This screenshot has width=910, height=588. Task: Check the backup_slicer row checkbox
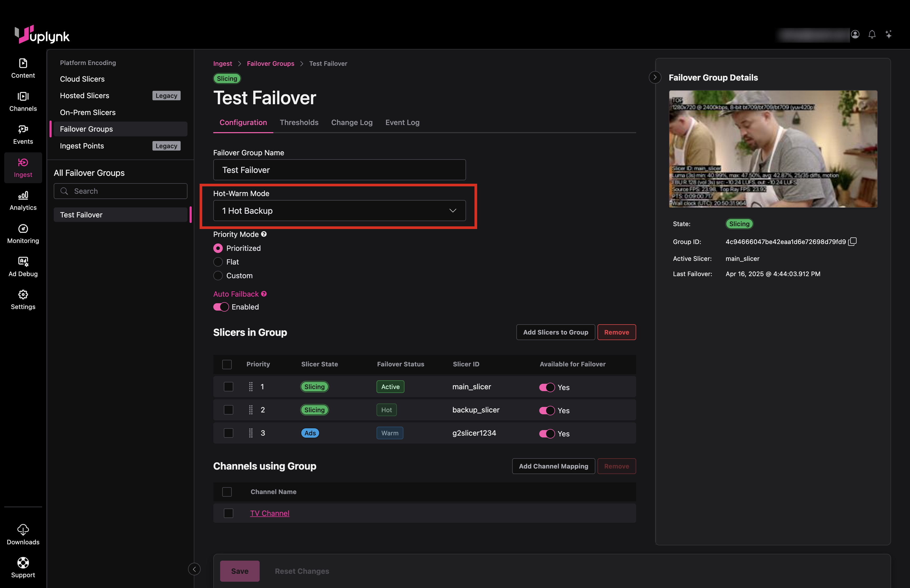[228, 410]
